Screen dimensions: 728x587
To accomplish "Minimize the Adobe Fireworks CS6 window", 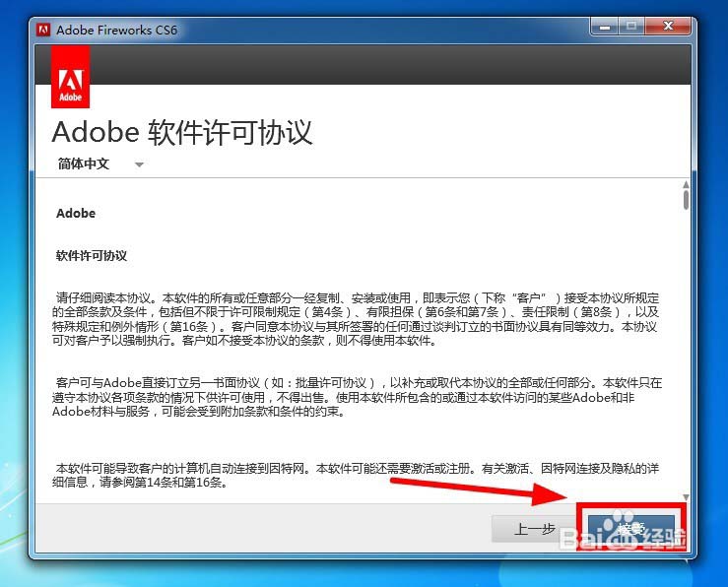I will (x=604, y=27).
